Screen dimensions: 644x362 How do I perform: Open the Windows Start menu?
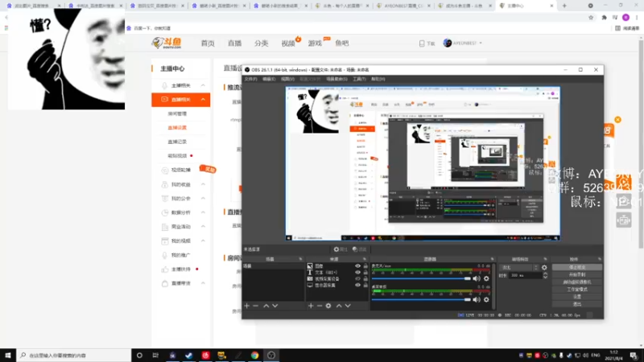[x=8, y=355]
